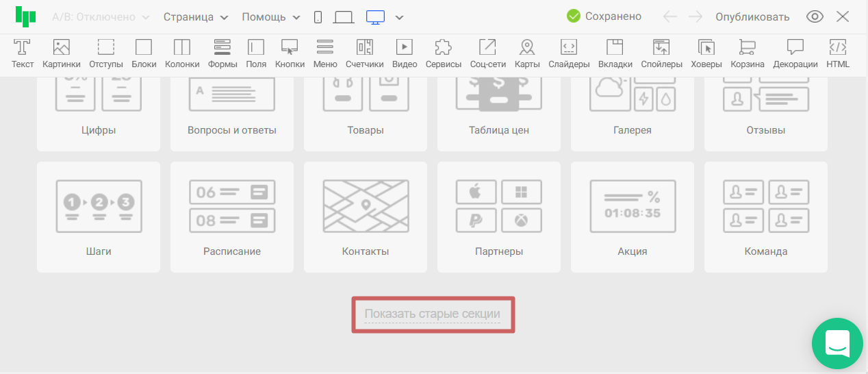Select the Text tool icon
This screenshot has height=374, width=868.
[23, 53]
